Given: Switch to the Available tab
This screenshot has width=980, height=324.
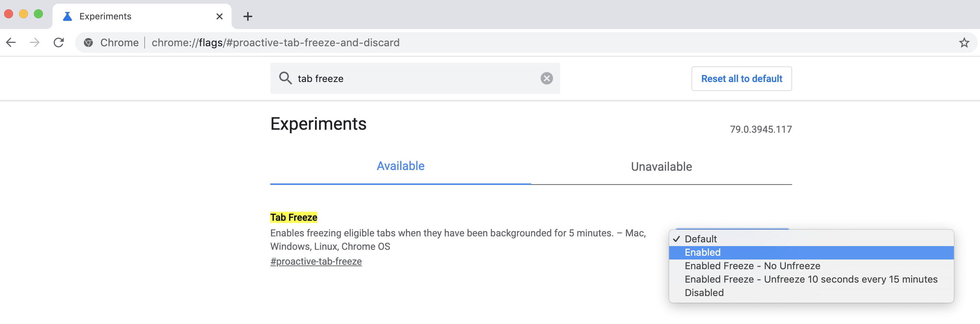Looking at the screenshot, I should click(x=400, y=166).
